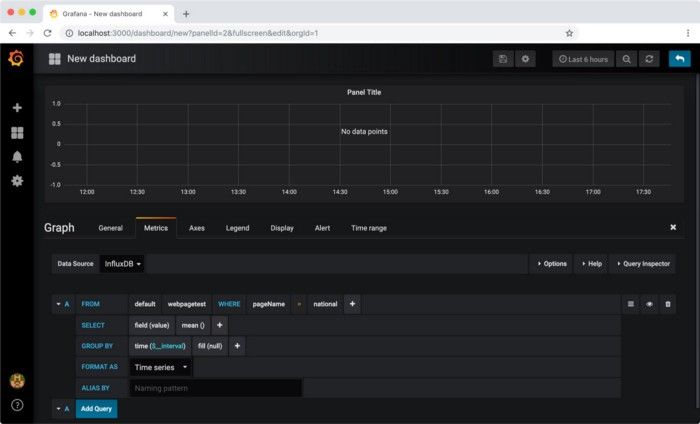This screenshot has height=424, width=700.
Task: Delete query A with trash icon
Action: [x=668, y=304]
